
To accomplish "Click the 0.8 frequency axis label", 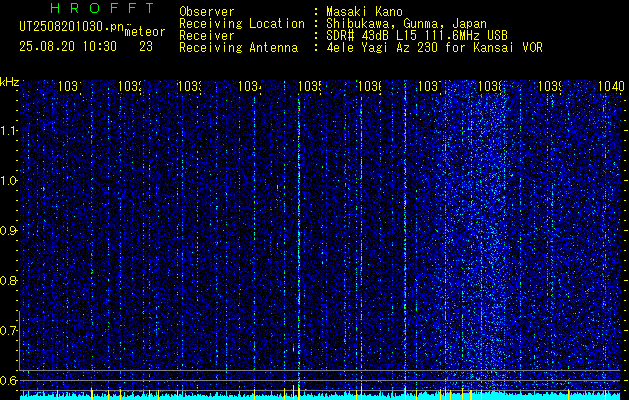I will (8, 281).
